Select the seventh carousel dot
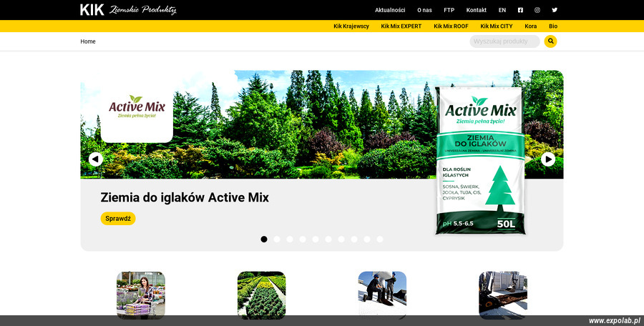Viewport: 644px width, 326px height. (341, 239)
